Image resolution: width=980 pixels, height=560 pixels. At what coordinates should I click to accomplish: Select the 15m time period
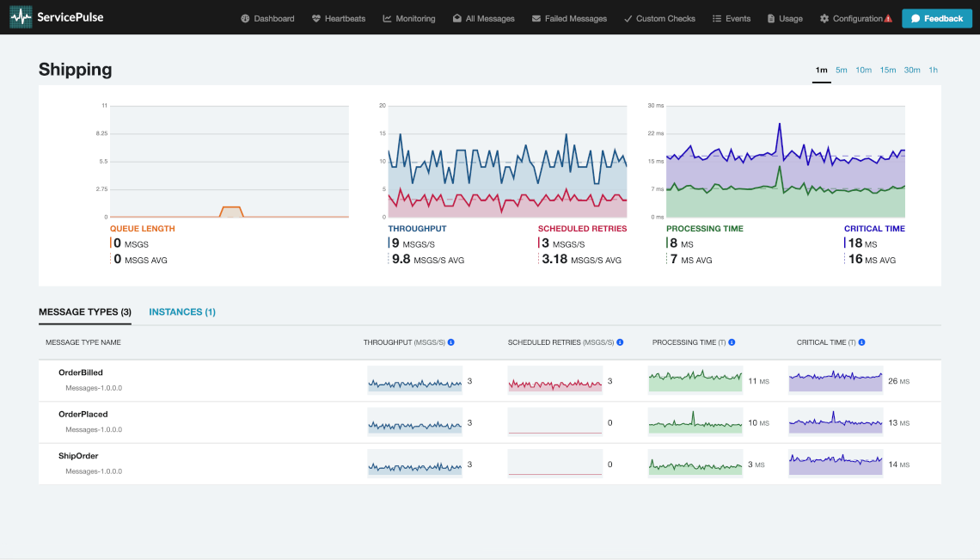(888, 71)
